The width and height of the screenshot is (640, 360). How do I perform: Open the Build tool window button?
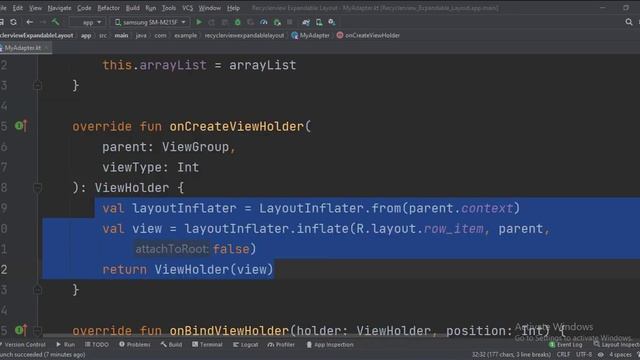(x=171, y=344)
